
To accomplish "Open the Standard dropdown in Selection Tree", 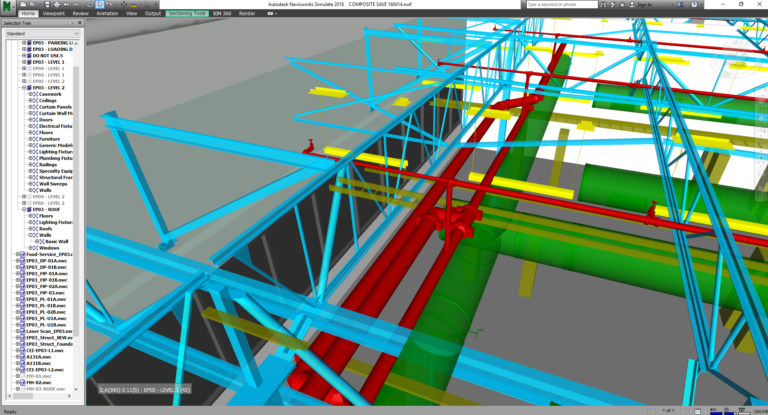I will (42, 33).
